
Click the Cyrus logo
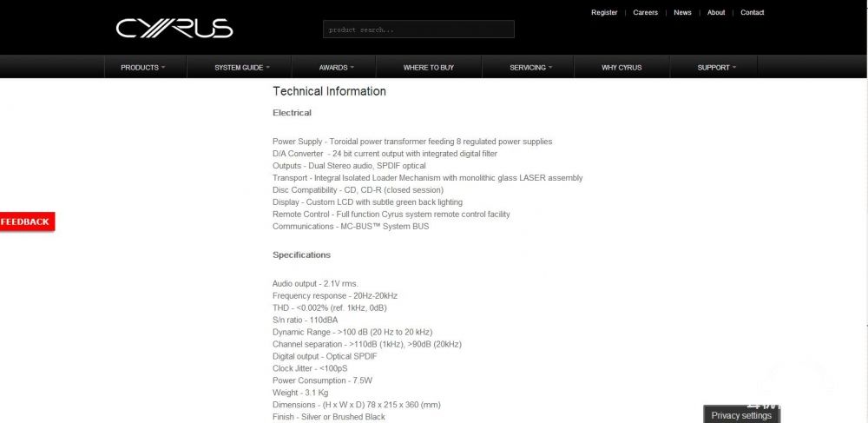click(174, 29)
